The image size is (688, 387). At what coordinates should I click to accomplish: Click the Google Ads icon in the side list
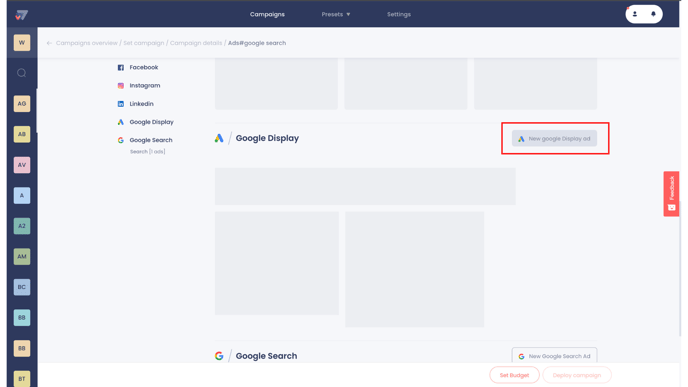(121, 122)
